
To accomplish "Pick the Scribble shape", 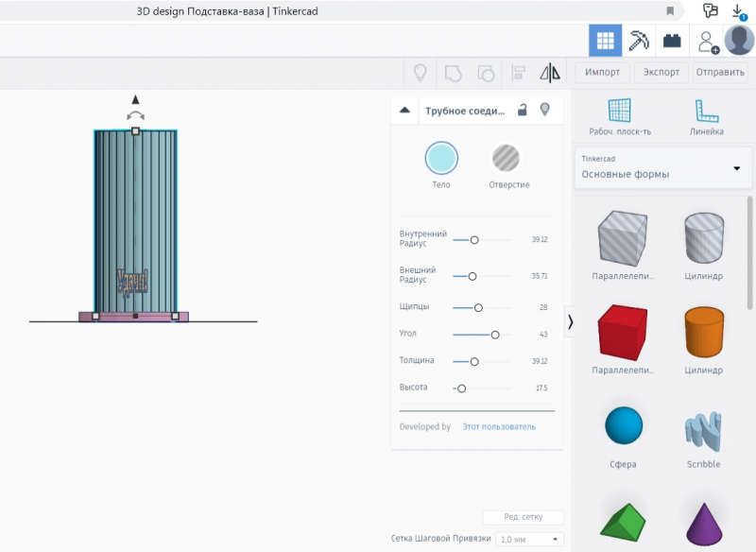I will 703,430.
